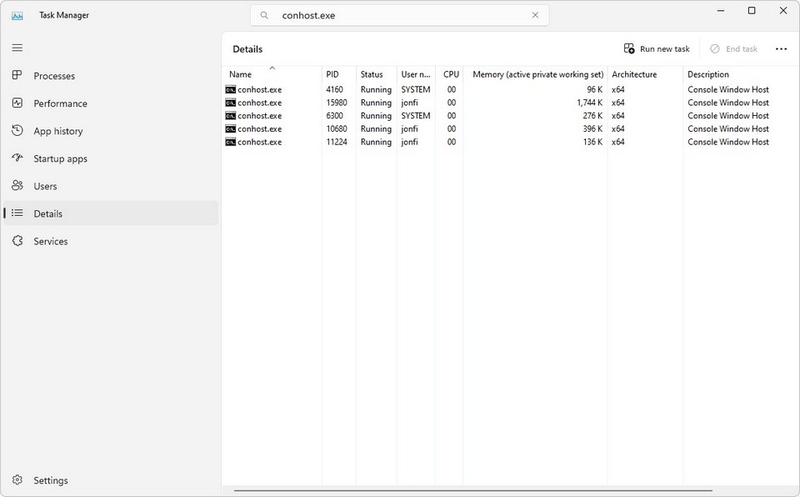
Task: Open the three-dot more options menu
Action: [x=781, y=49]
